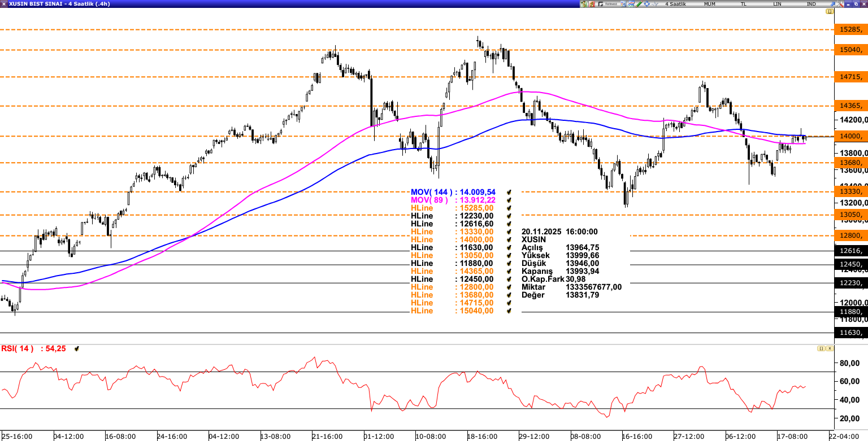
Task: Click the blue four-arrow move icon
Action: pyautogui.click(x=646, y=4)
